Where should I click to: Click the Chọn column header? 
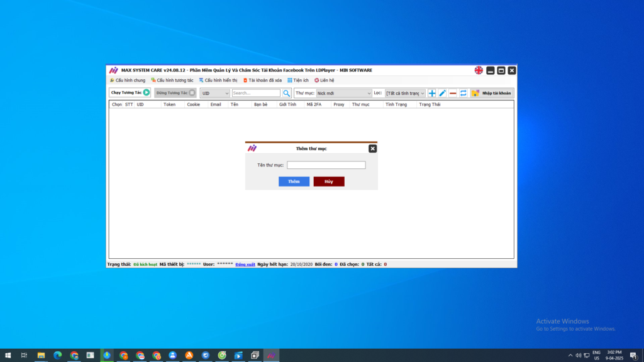116,104
